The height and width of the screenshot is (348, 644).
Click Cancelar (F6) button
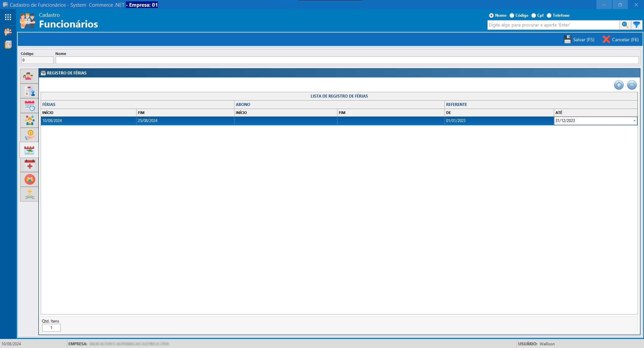point(621,40)
